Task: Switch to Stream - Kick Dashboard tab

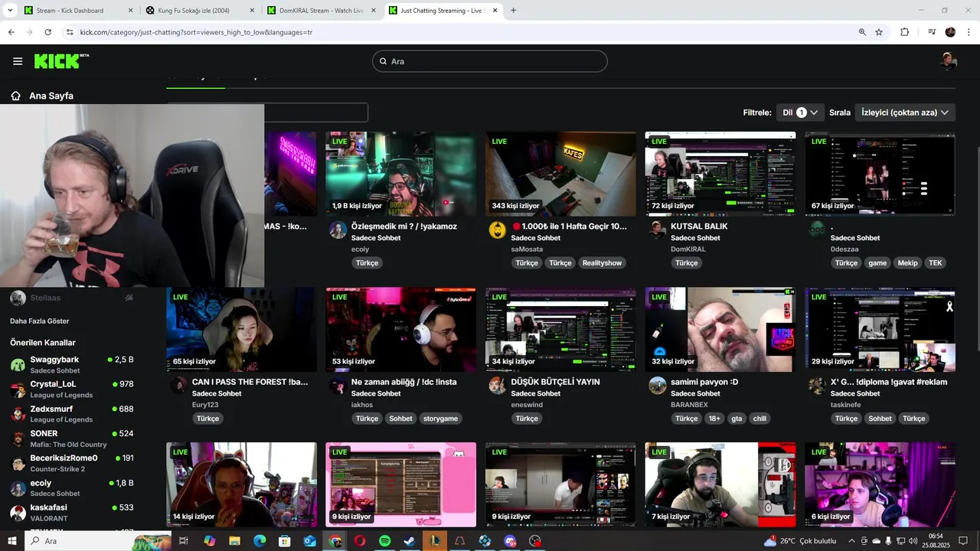Action: (77, 11)
